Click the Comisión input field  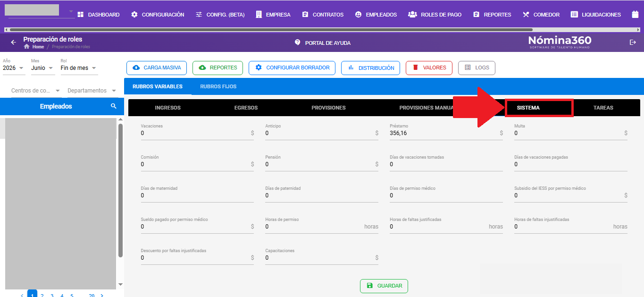coord(197,165)
